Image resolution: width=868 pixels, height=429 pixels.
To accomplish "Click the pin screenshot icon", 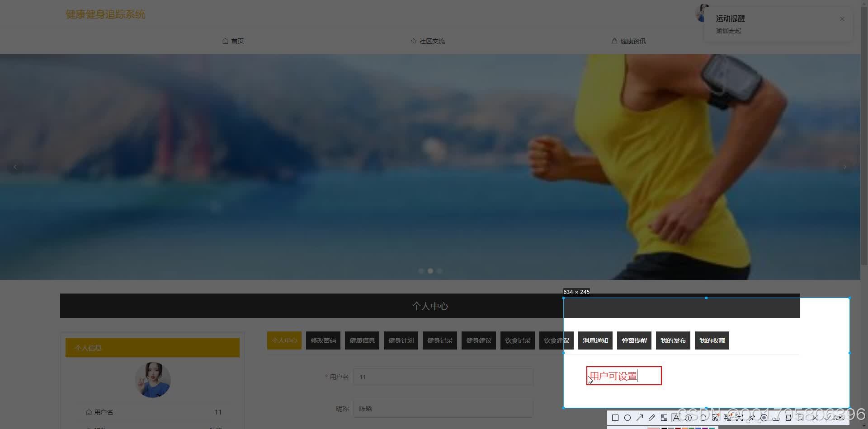I will click(x=752, y=418).
